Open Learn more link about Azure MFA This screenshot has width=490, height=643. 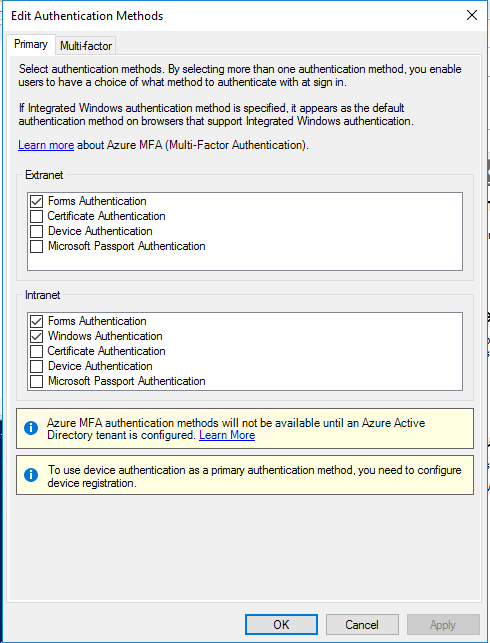[x=46, y=145]
